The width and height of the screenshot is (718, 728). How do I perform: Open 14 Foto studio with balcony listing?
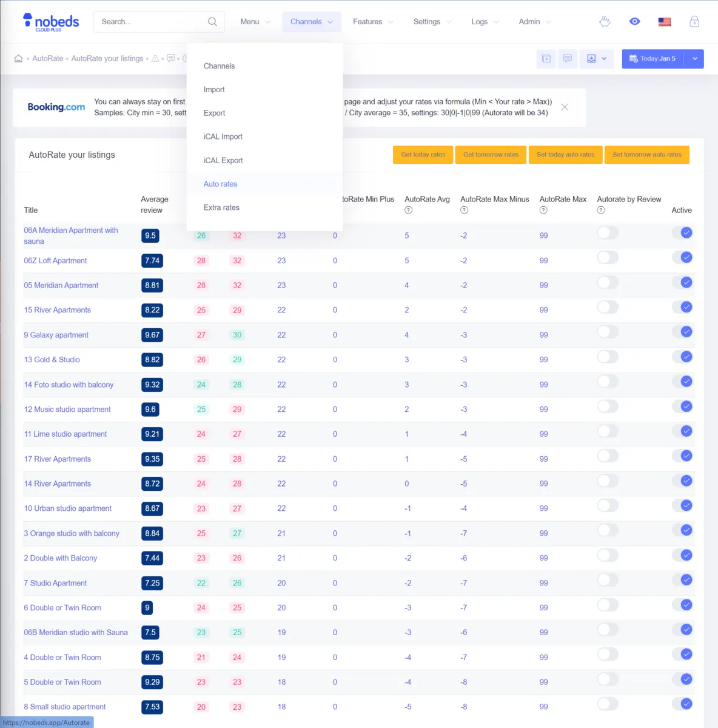coord(69,385)
